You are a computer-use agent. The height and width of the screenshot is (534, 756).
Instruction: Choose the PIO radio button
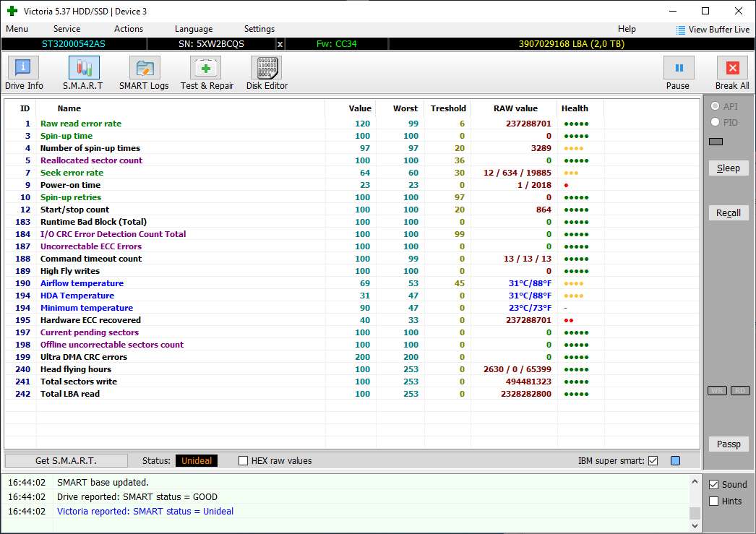point(716,123)
